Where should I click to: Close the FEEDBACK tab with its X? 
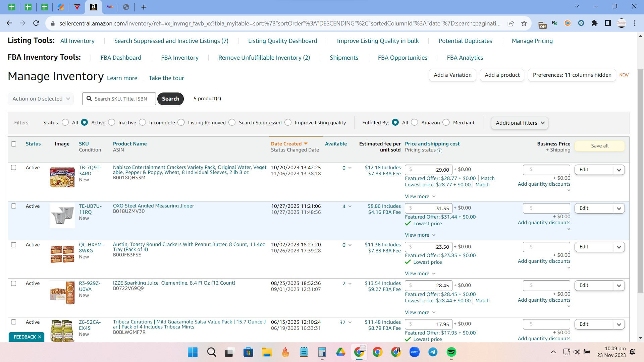[x=39, y=337]
